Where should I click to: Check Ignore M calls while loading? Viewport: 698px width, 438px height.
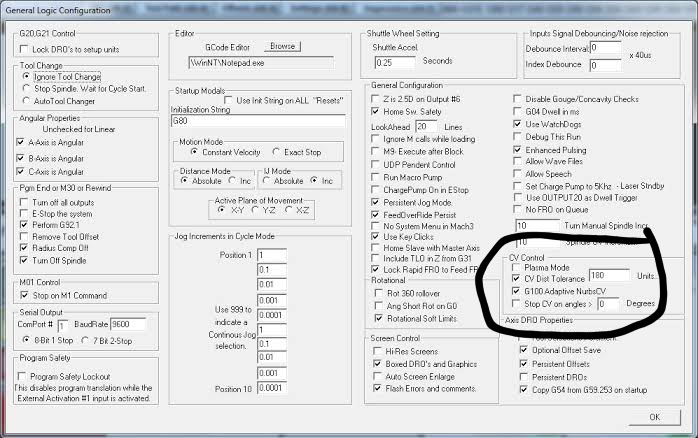375,138
